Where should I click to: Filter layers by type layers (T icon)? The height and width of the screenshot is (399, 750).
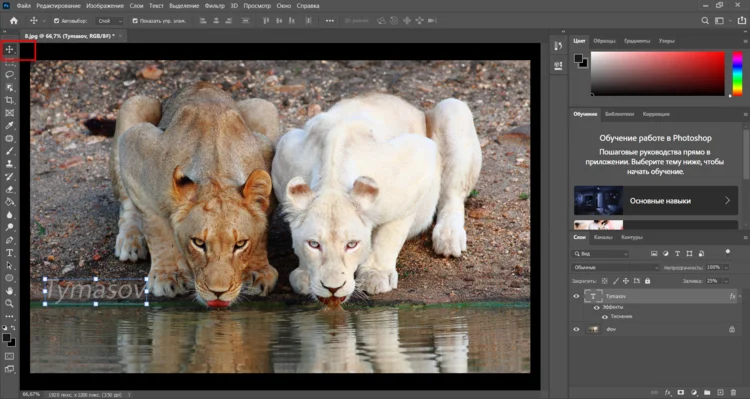[677, 254]
